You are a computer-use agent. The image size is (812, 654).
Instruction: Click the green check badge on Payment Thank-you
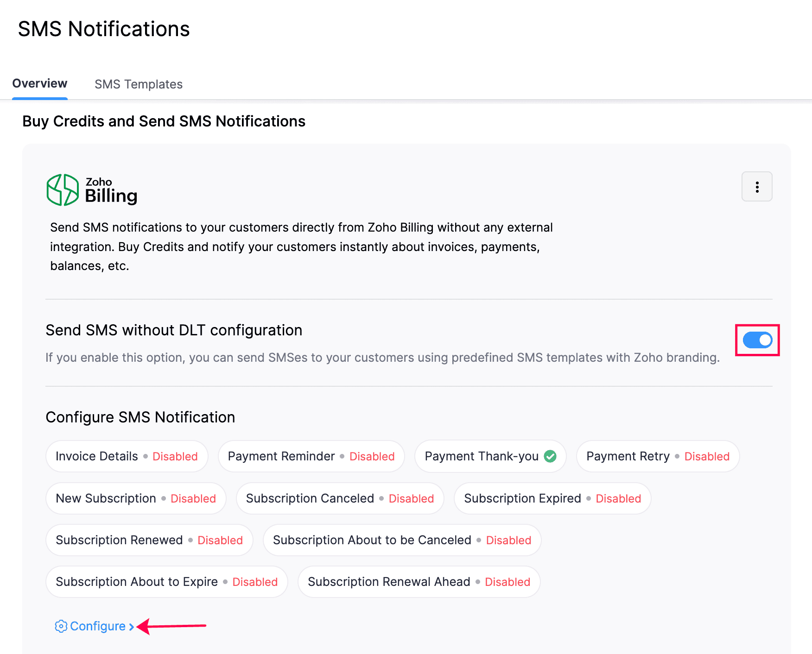click(x=550, y=456)
